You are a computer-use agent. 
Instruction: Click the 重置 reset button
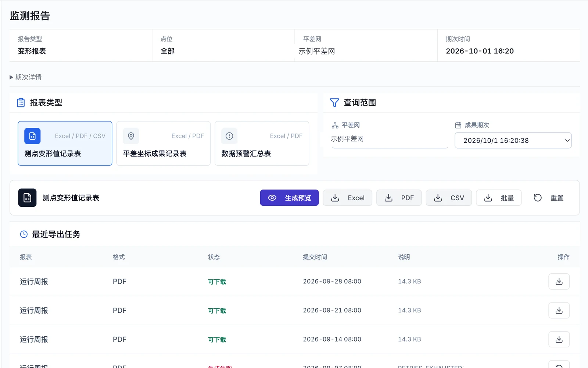click(549, 198)
